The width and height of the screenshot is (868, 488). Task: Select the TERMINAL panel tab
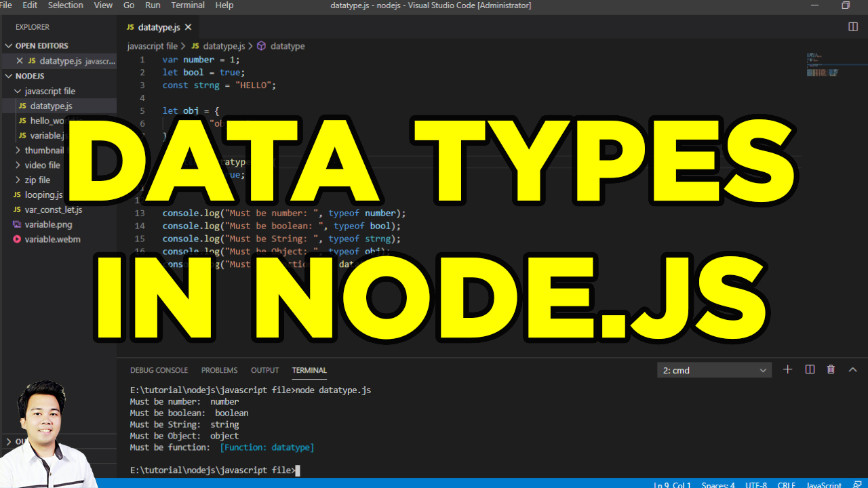point(309,370)
